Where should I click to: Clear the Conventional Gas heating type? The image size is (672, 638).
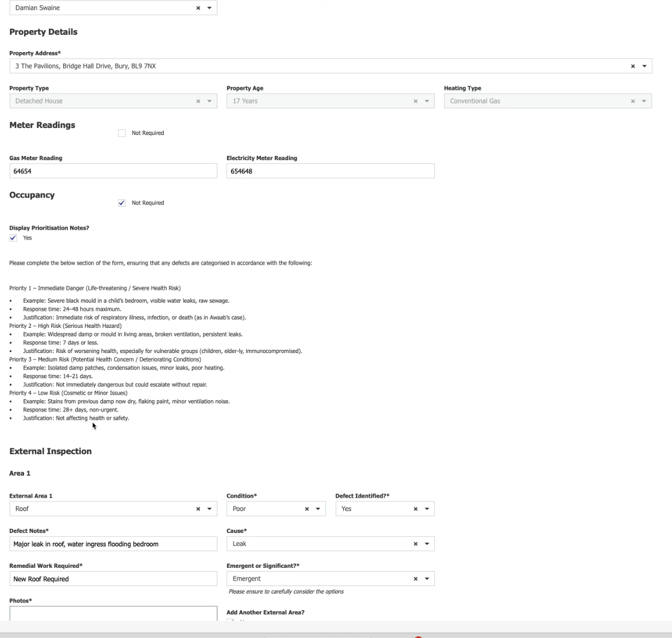[x=632, y=101]
